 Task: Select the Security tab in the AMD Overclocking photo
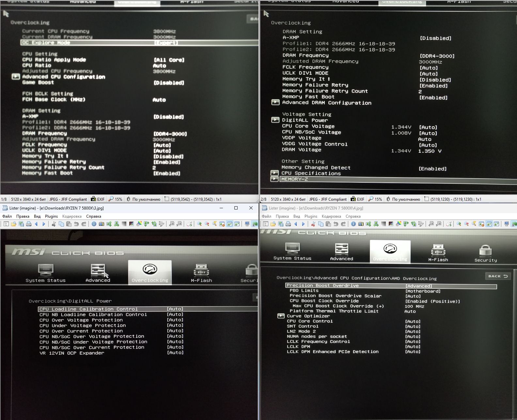486,254
